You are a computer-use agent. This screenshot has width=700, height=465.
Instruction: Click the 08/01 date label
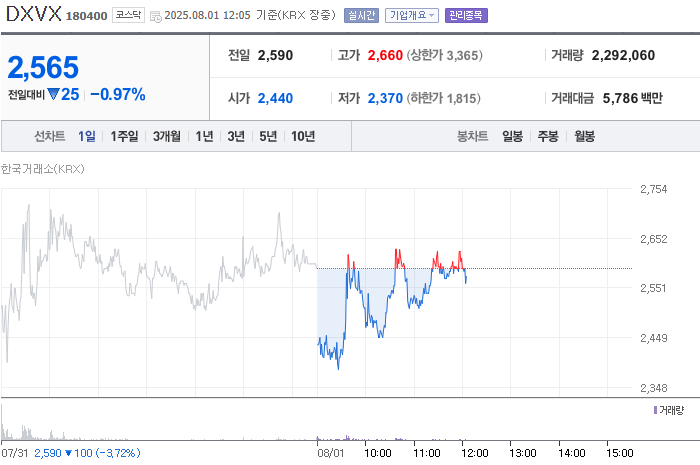tap(331, 453)
